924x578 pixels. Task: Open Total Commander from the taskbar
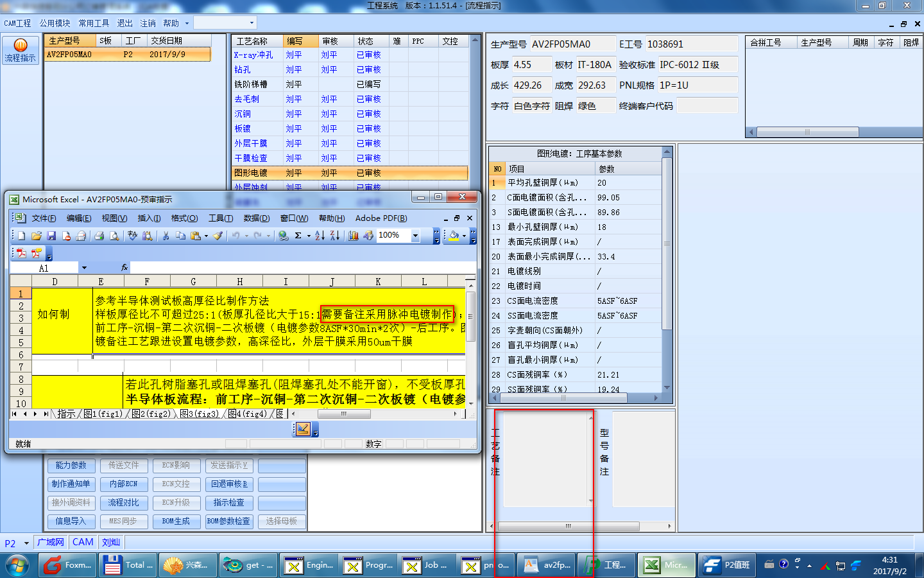pos(128,565)
